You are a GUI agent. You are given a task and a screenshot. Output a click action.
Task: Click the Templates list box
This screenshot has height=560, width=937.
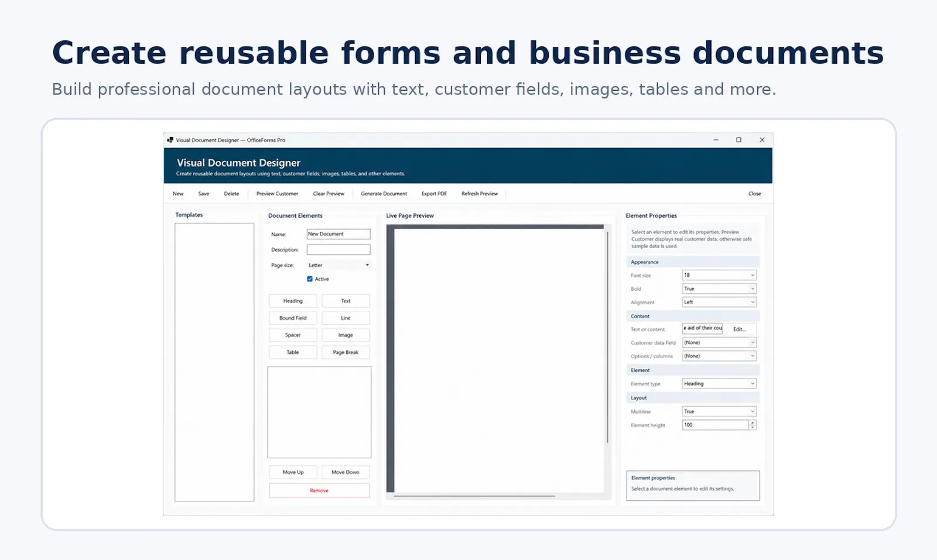pyautogui.click(x=214, y=362)
